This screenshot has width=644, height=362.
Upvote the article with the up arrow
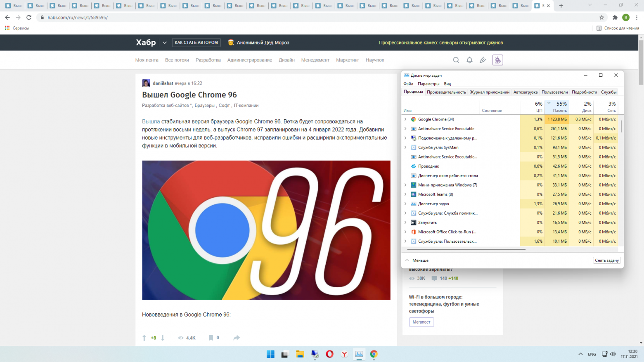pos(144,338)
